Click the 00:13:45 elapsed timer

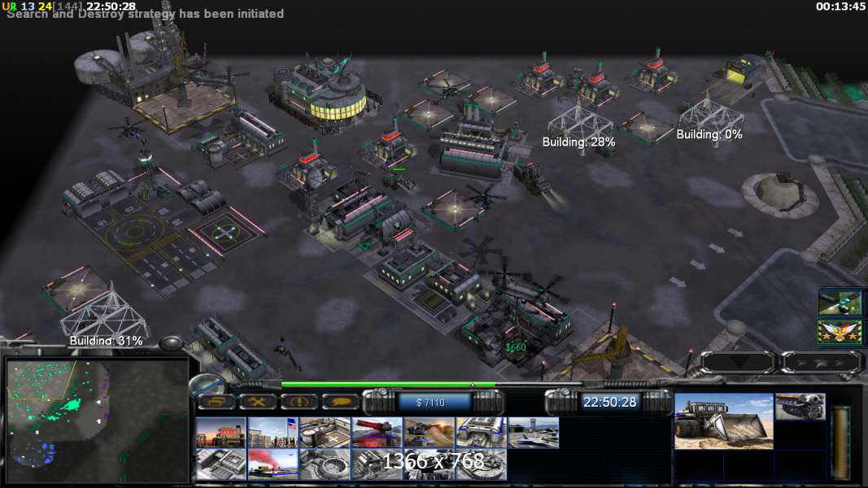(840, 7)
